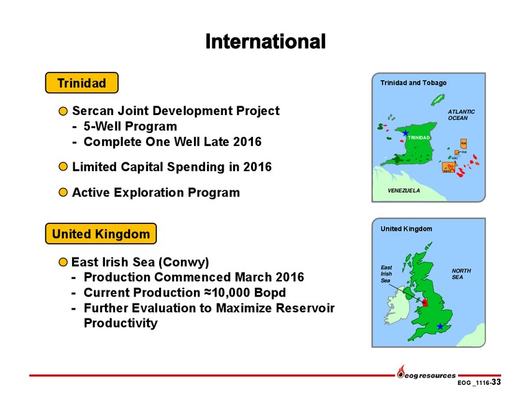Click the large orange SECC block offshore Trinidad
Viewport: 532px width, 411px height.
[449, 168]
